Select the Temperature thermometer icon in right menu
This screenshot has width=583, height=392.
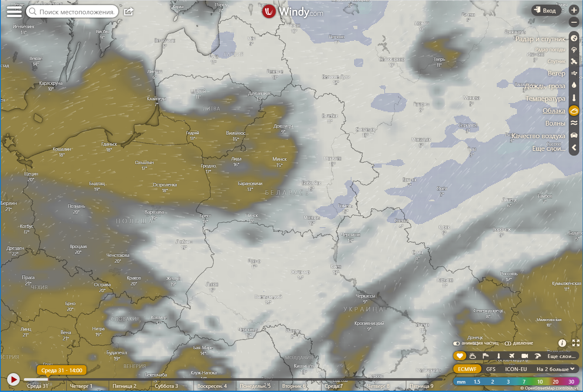[574, 98]
